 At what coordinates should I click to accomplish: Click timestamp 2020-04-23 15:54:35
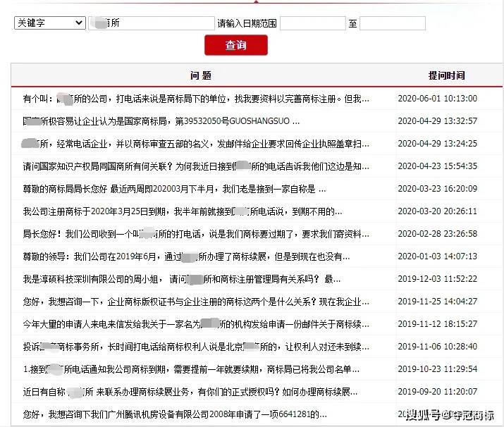[438, 166]
